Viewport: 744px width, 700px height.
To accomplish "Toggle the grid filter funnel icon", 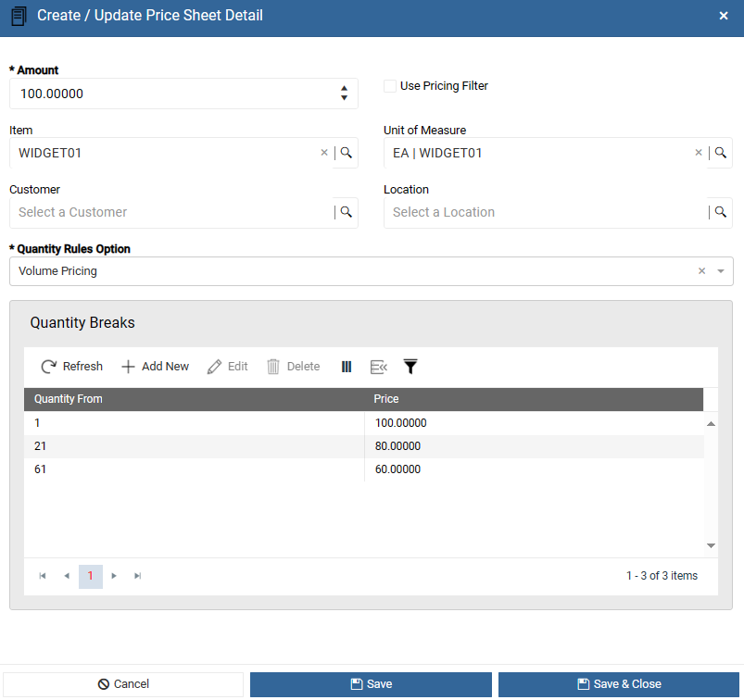I will [x=410, y=367].
